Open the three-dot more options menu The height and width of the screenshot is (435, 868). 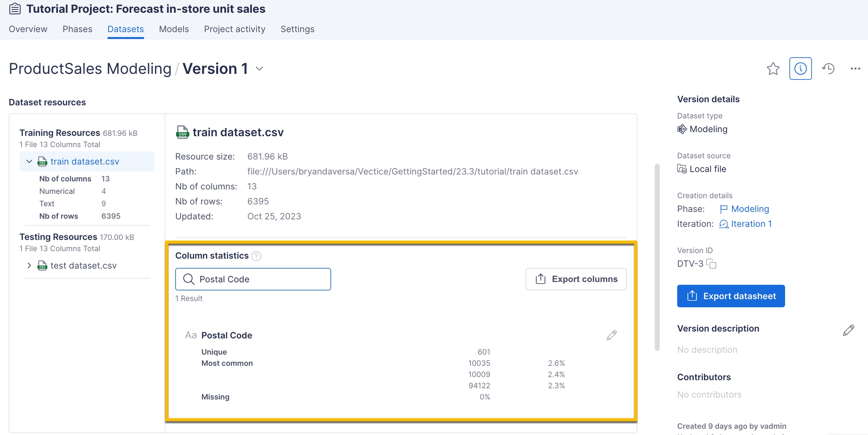855,69
